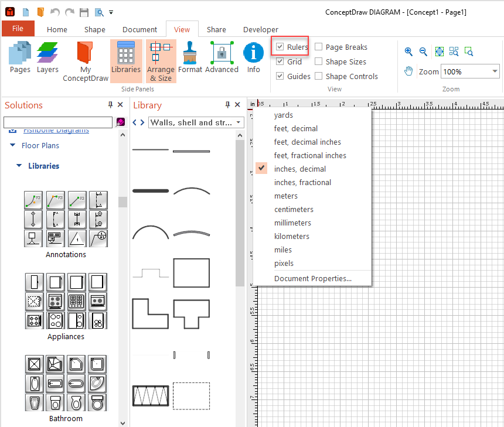Screen dimensions: 504x427
Task: Collapse the Floor Plans tree node
Action: pyautogui.click(x=12, y=145)
